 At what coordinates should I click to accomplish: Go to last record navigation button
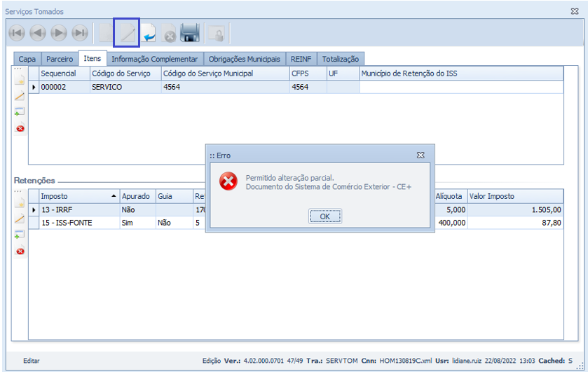coord(80,33)
